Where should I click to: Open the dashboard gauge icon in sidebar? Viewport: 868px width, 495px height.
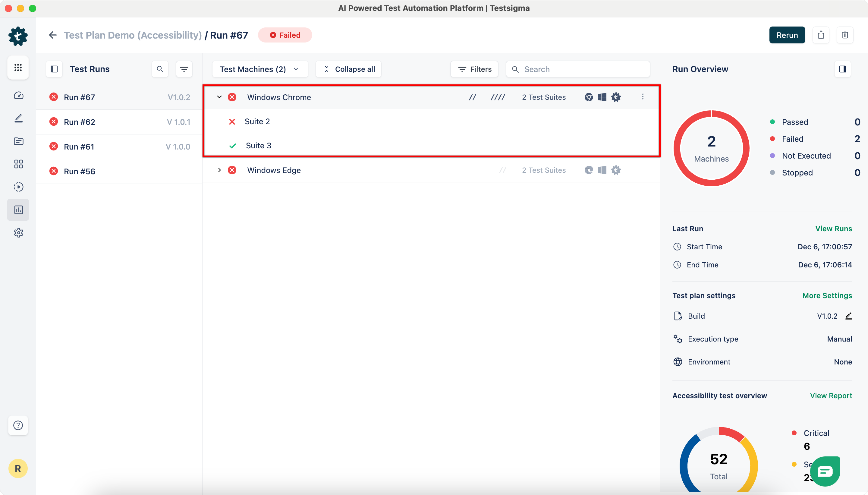[18, 96]
